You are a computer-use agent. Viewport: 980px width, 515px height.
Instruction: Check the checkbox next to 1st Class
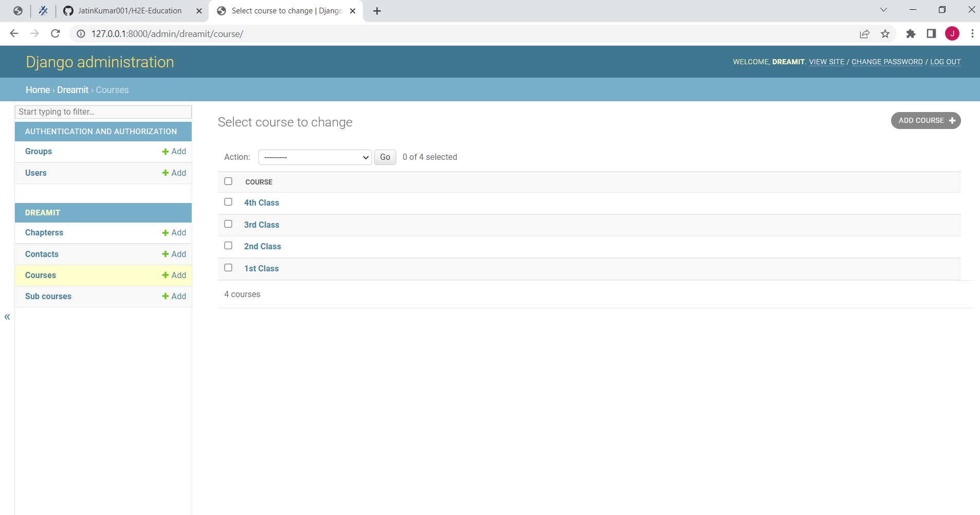[228, 267]
